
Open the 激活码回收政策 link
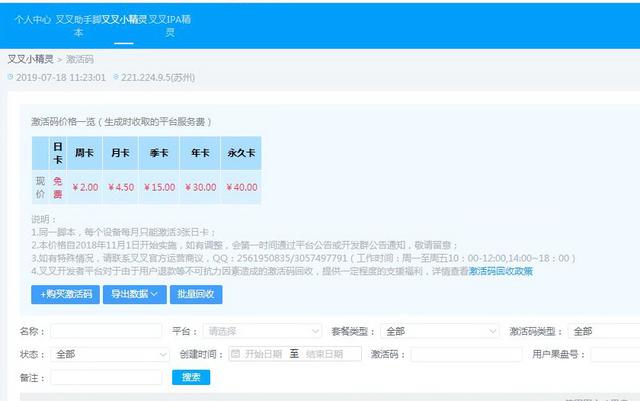501,271
